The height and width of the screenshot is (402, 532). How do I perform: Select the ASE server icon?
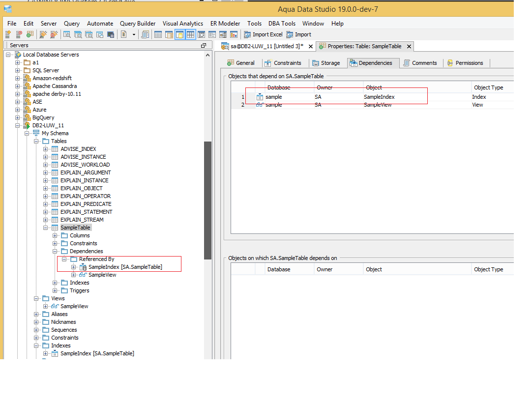point(27,102)
